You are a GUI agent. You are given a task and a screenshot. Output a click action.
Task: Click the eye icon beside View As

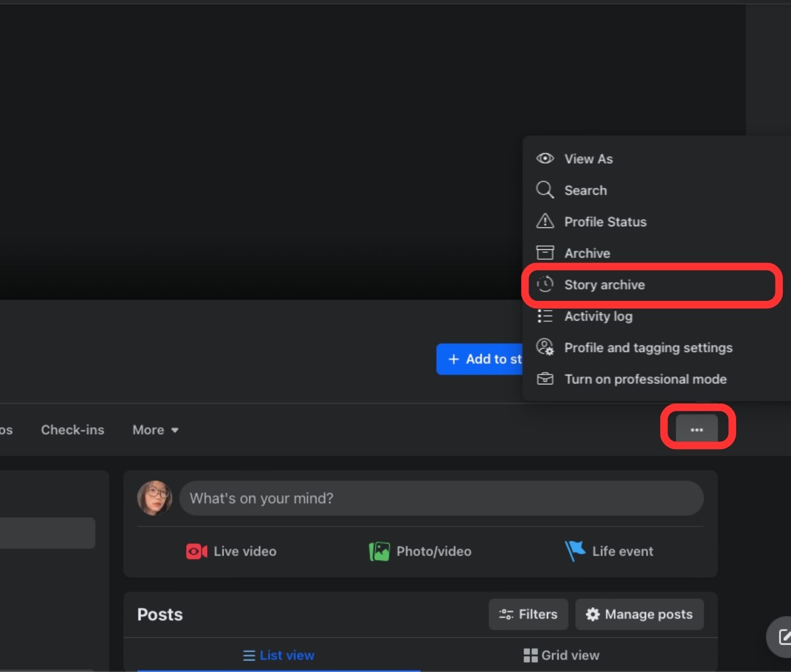point(545,159)
